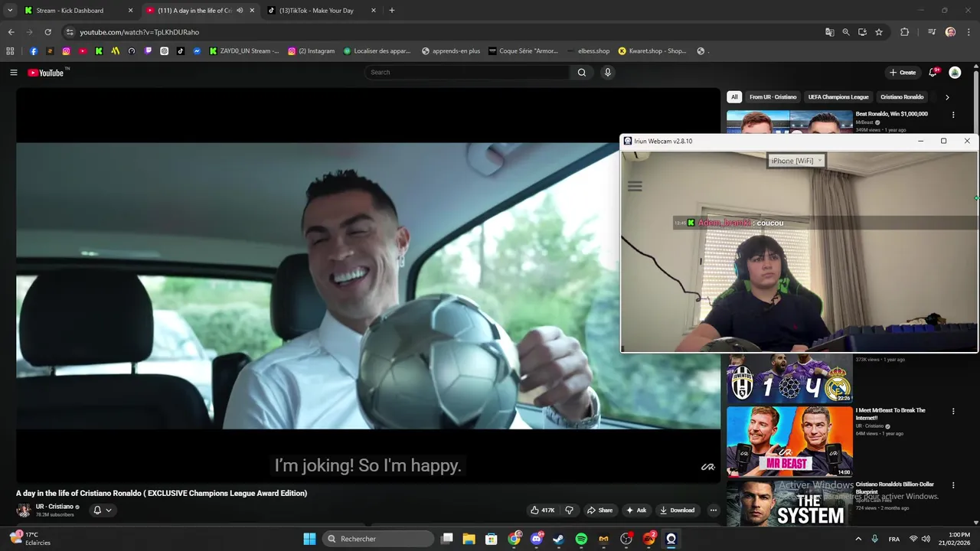Click the Translate page icon in address bar
This screenshot has width=980, height=551.
pyautogui.click(x=830, y=32)
